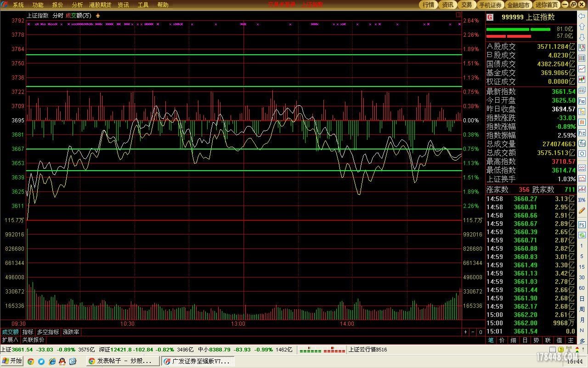Switch to 笔 tab under tick list
This screenshot has width=588, height=368.
coord(491,340)
